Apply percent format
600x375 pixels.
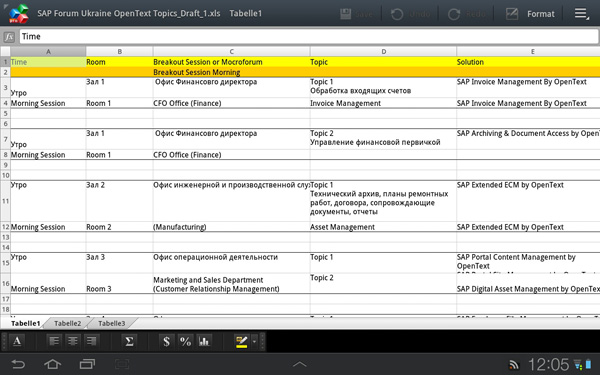185,341
